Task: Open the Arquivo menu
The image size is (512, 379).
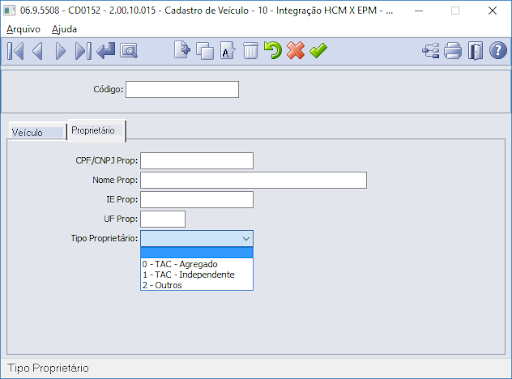Action: 23,29
